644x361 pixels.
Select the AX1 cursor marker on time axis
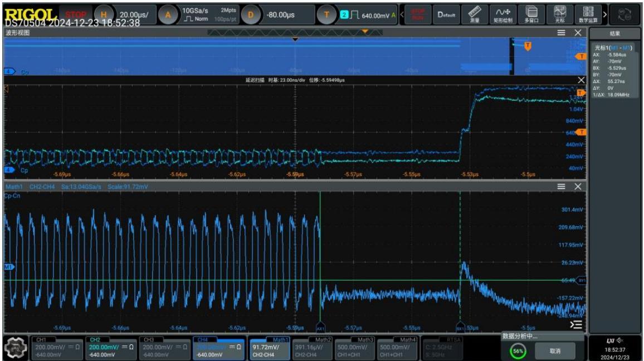coord(320,328)
